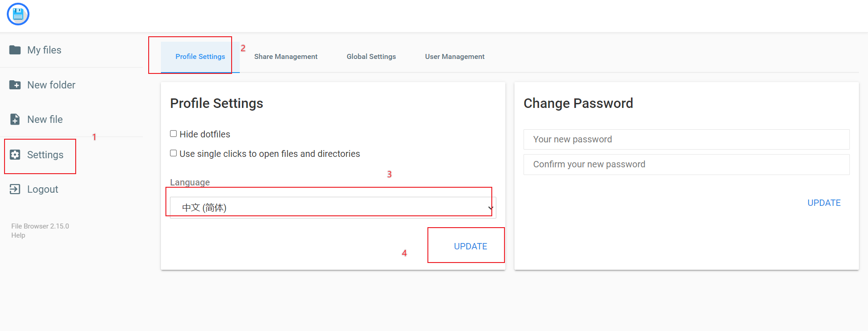Go to the Global Settings tab
This screenshot has width=868, height=331.
[371, 57]
